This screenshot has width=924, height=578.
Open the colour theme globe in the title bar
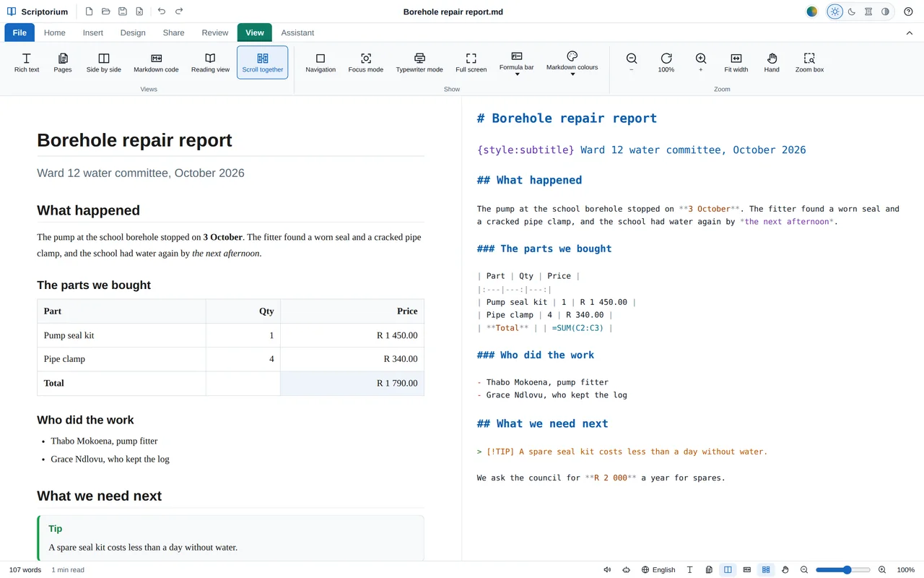point(812,12)
